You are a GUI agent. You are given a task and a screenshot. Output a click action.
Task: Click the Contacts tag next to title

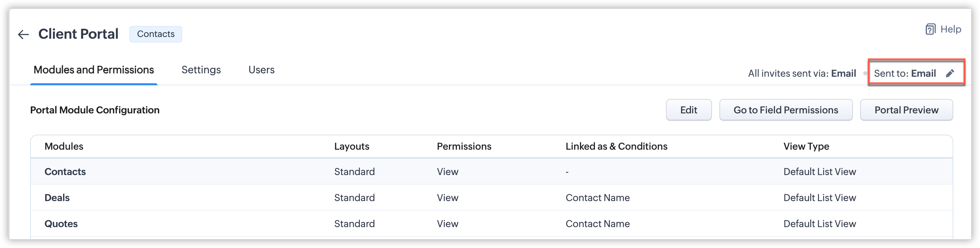coord(155,34)
